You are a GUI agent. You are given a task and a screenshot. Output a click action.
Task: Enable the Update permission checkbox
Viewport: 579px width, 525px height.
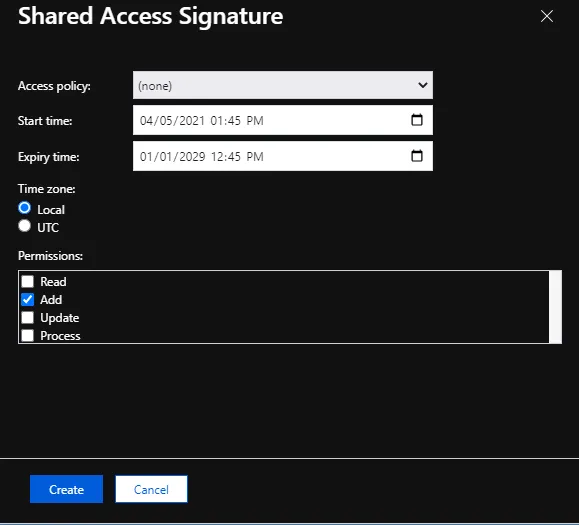[27, 318]
